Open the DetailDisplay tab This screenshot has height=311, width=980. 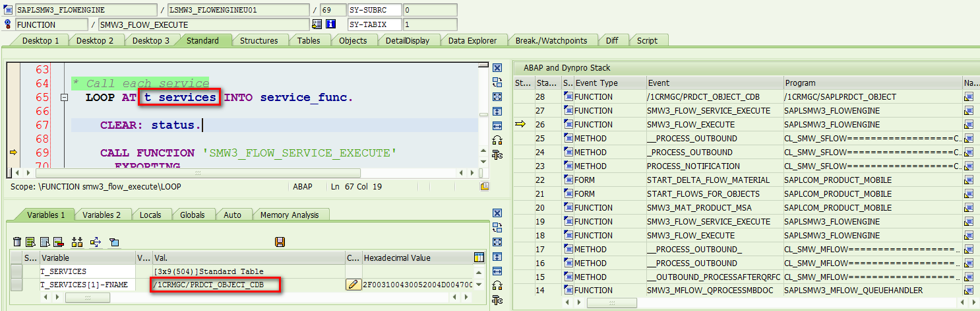(408, 40)
